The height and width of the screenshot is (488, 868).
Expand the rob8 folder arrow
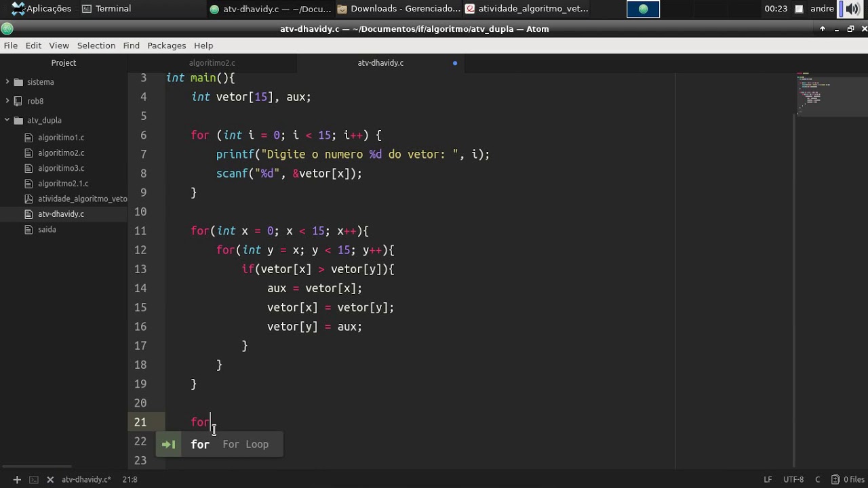click(x=7, y=101)
